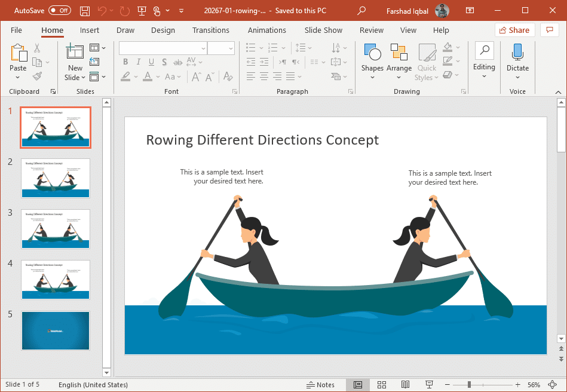Viewport: 567px width, 392px height.
Task: Click Fit slide to current window icon
Action: tap(552, 385)
